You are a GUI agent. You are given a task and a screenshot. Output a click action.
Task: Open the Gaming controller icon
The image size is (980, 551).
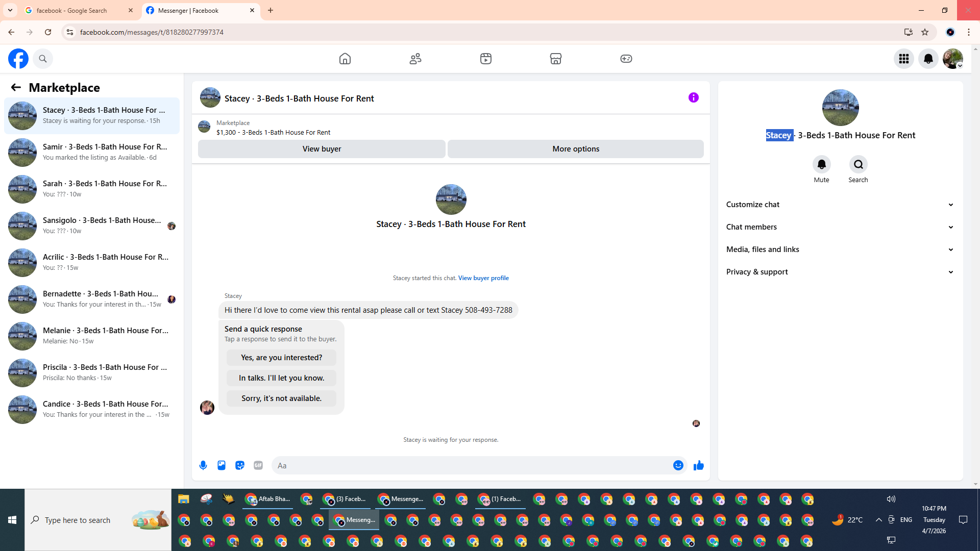coord(626,59)
